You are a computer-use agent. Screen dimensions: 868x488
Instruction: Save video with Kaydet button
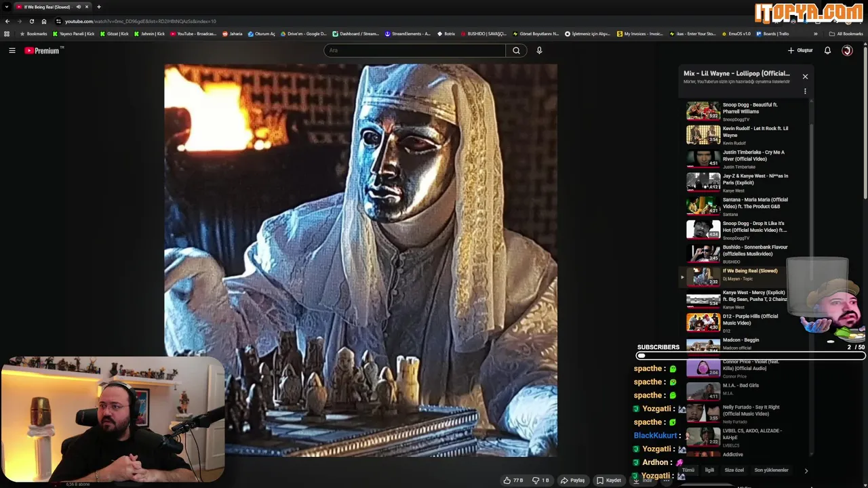coord(609,480)
